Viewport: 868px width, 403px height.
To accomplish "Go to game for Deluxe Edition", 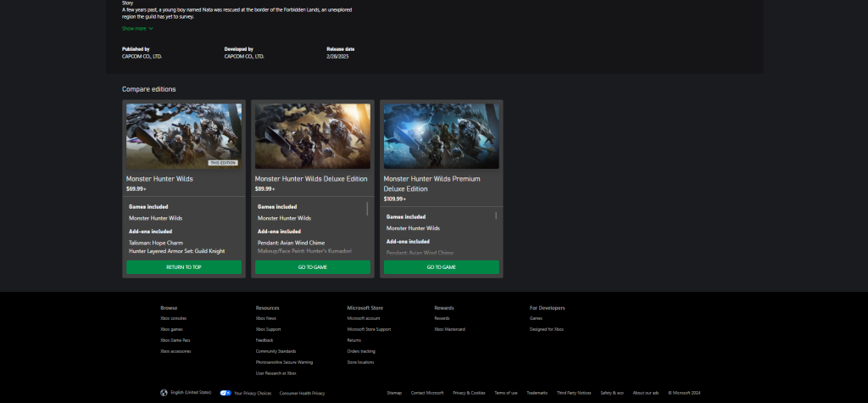I will (313, 266).
